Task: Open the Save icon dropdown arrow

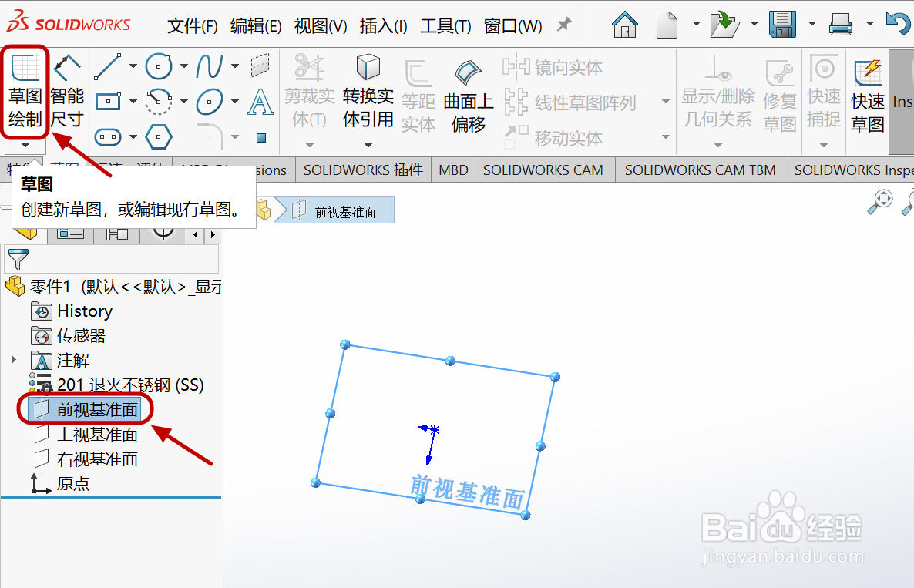Action: tap(812, 24)
